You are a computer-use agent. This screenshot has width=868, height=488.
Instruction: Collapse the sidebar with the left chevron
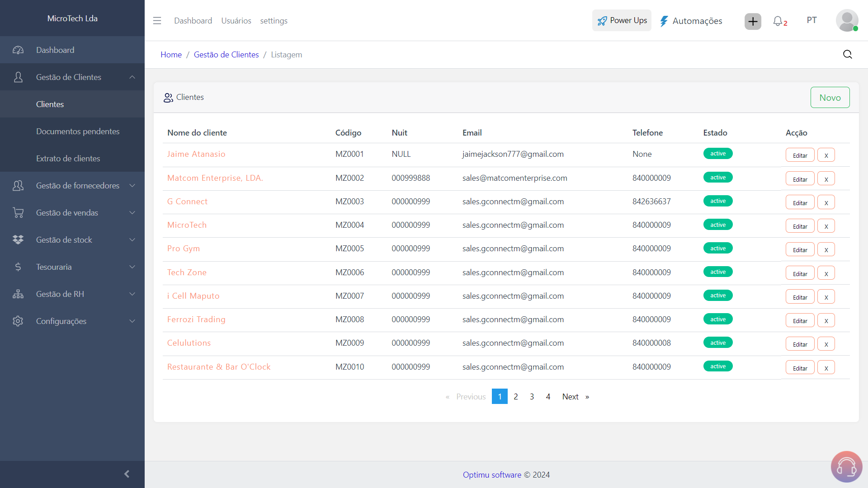(127, 474)
